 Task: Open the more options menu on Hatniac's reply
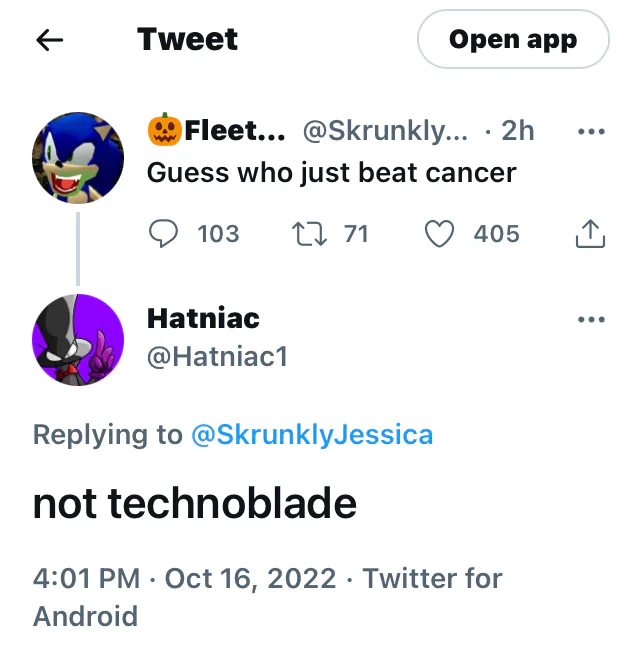592,320
